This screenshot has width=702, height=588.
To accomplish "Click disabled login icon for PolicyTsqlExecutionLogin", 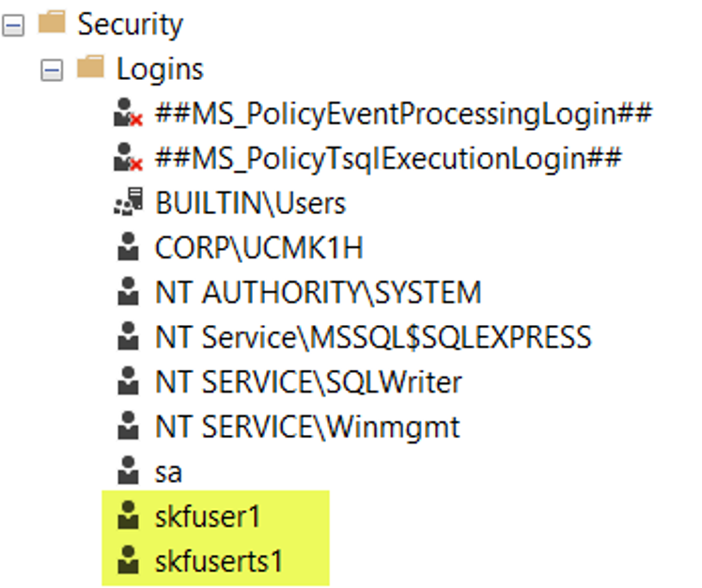I will [x=129, y=159].
